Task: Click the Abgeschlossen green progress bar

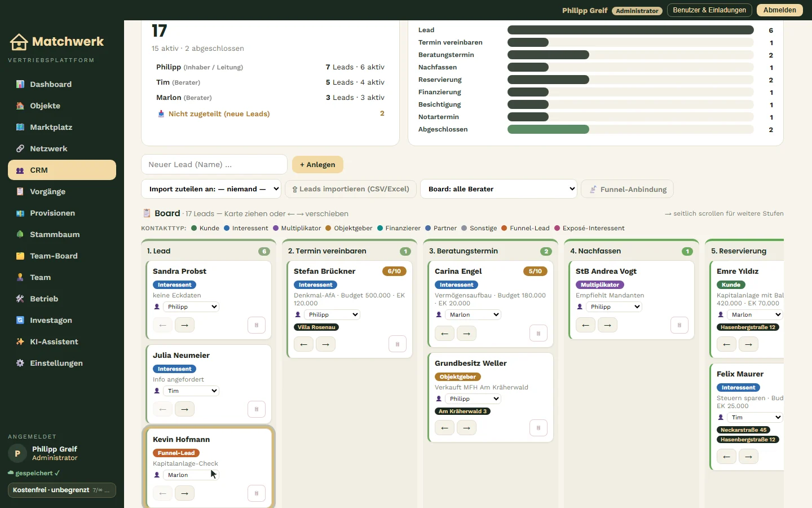Action: pyautogui.click(x=548, y=129)
